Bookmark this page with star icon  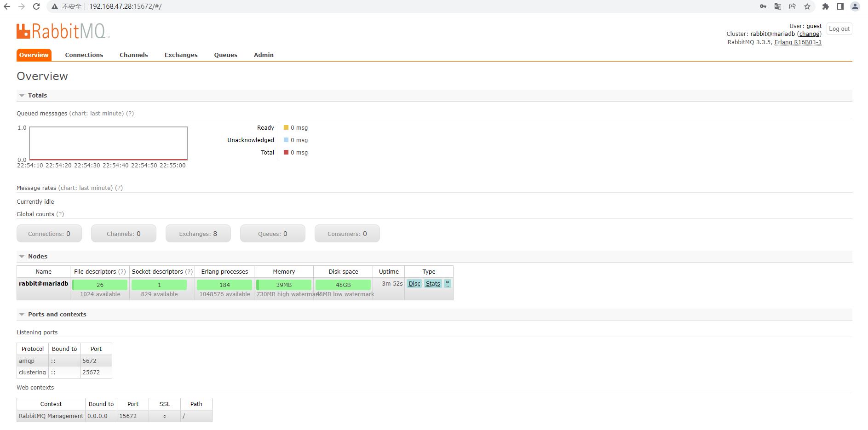tap(807, 6)
